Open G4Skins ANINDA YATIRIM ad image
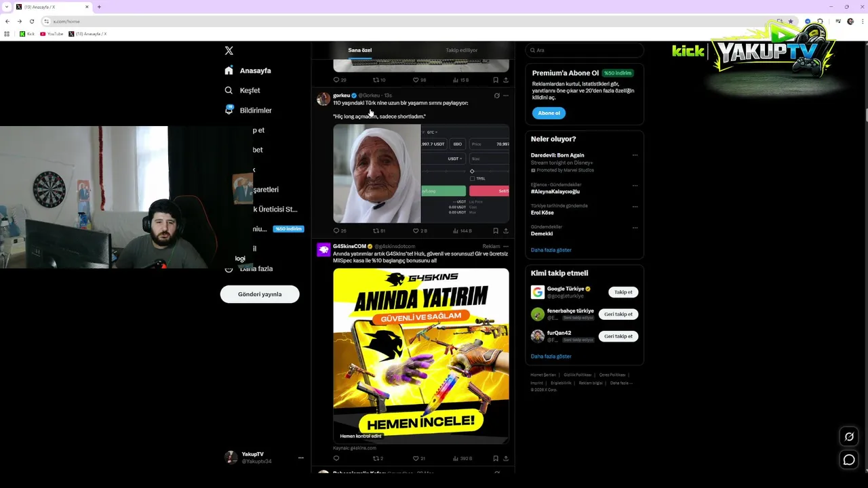The height and width of the screenshot is (488, 868). tap(421, 357)
